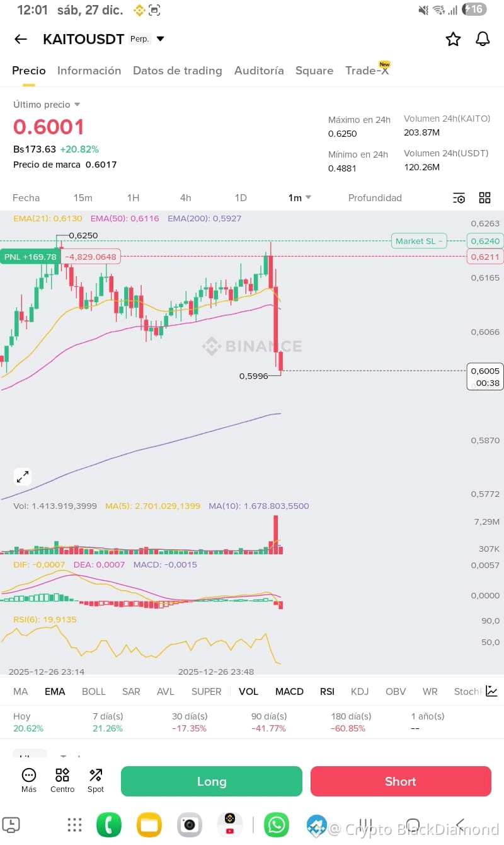
Task: Open WhatsApp from dock
Action: pyautogui.click(x=277, y=825)
